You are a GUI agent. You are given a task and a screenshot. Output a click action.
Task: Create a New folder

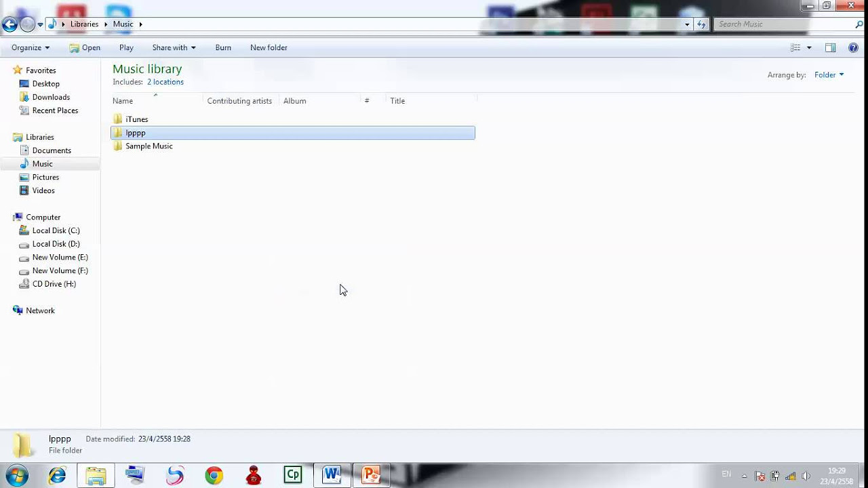pyautogui.click(x=269, y=47)
